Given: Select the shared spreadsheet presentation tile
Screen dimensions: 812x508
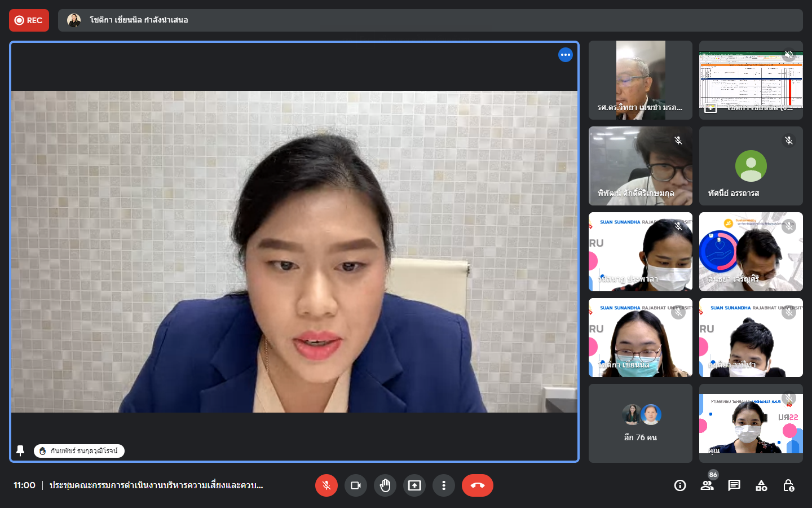Looking at the screenshot, I should (751, 80).
